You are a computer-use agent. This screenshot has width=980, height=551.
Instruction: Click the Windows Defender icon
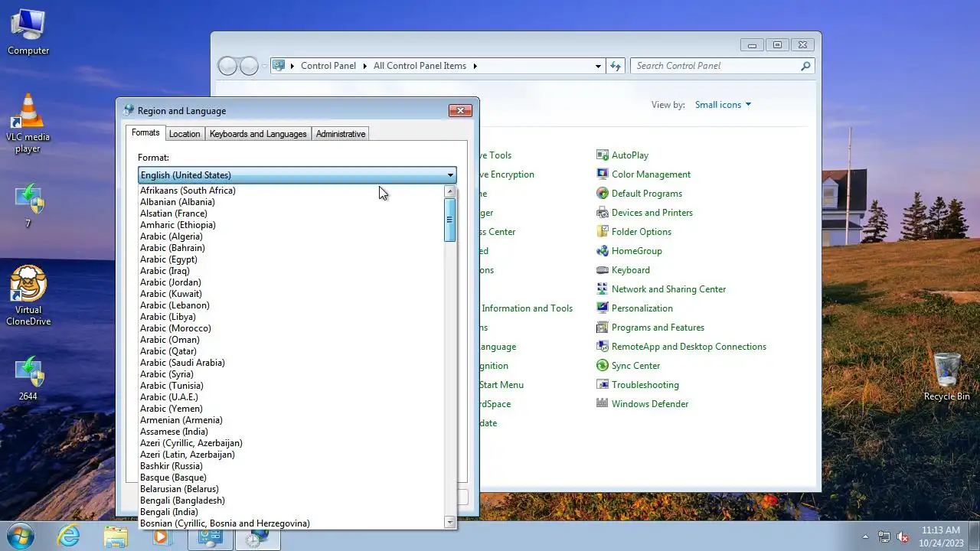603,404
